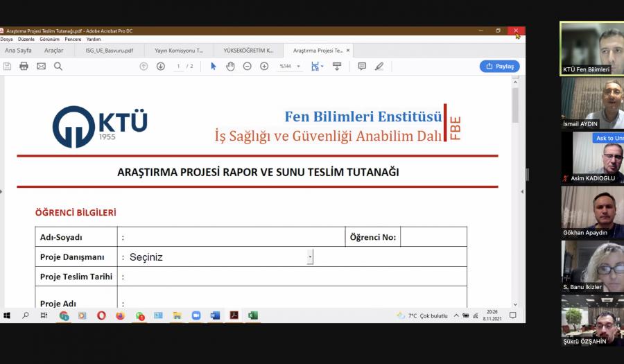Expand the right tools pane arrow
The width and height of the screenshot is (624, 364).
point(522,192)
